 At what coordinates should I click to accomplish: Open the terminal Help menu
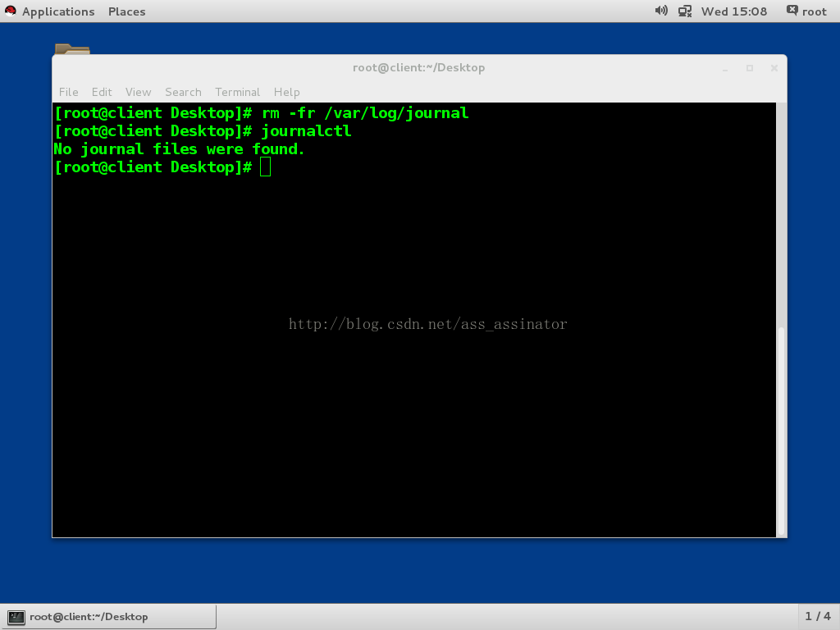click(x=286, y=92)
